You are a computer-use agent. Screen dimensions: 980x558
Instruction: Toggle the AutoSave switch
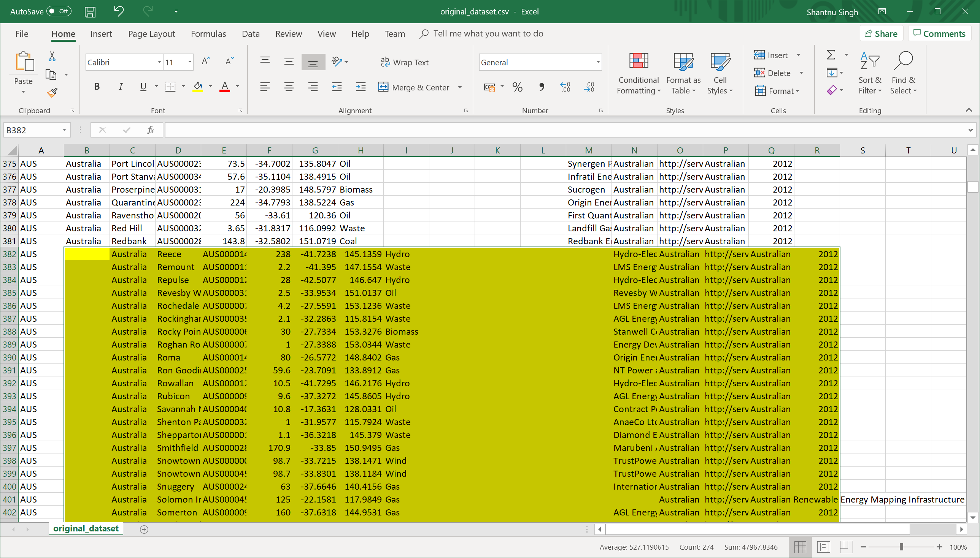59,11
